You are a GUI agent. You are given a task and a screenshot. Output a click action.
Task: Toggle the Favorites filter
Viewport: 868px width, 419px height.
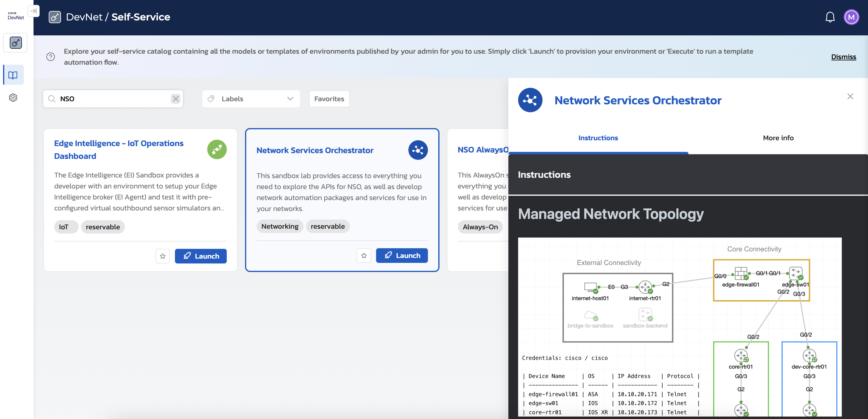pos(329,99)
